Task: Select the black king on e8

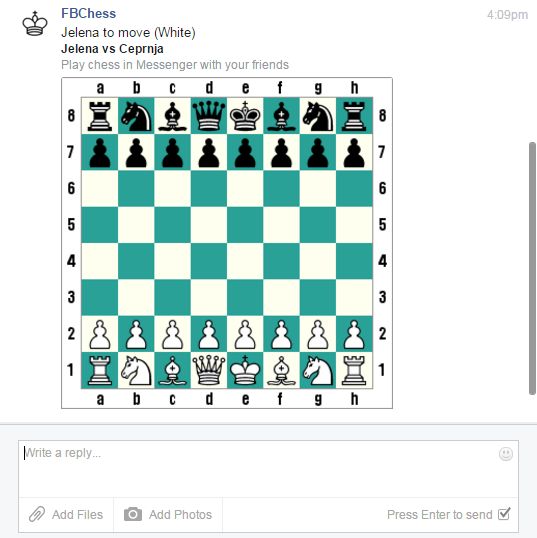Action: 245,116
